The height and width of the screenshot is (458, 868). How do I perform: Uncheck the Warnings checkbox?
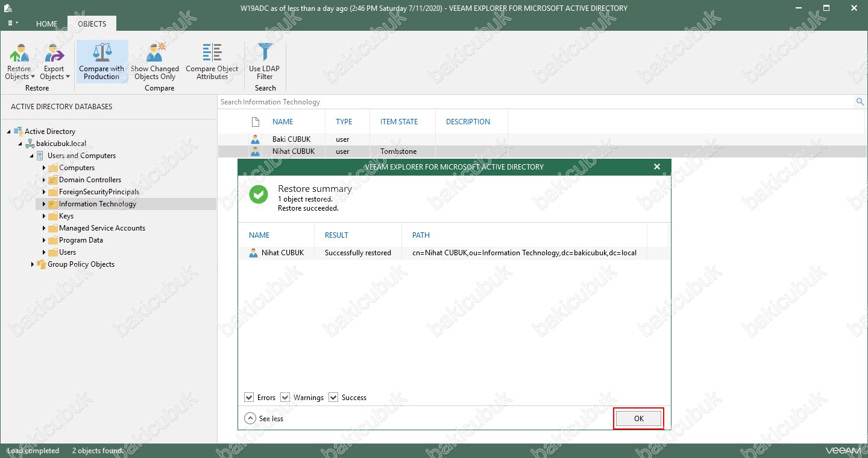coord(285,397)
